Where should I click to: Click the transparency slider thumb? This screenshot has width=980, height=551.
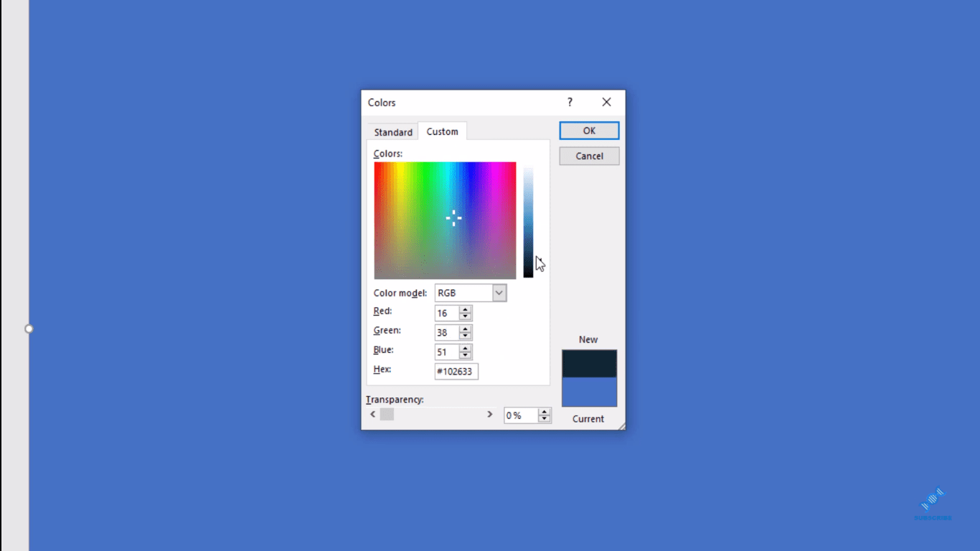pyautogui.click(x=387, y=414)
